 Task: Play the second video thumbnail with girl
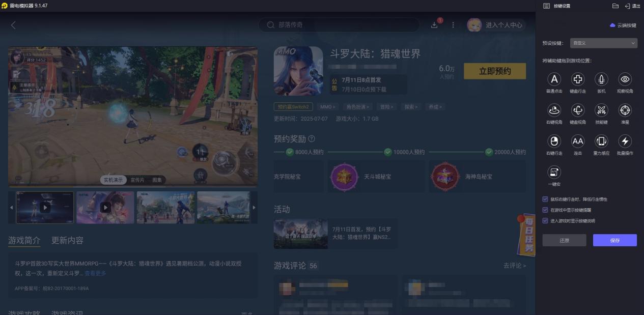[x=105, y=208]
